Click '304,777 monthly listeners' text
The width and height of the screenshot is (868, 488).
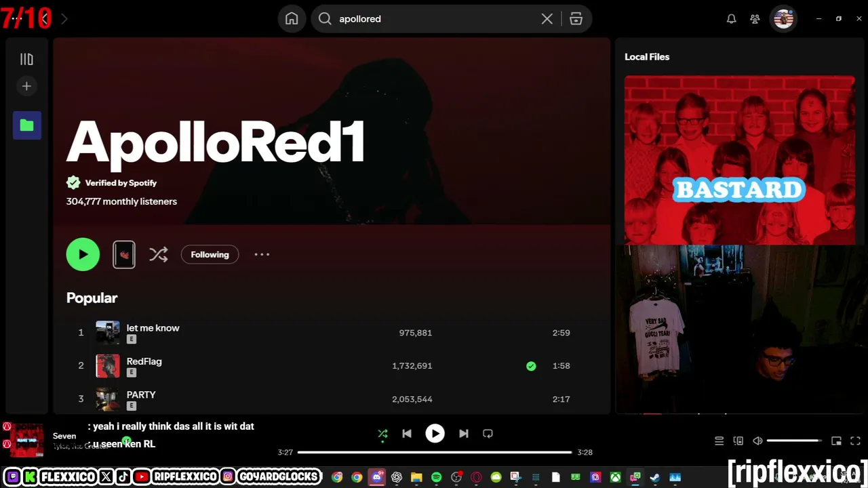[x=121, y=201]
